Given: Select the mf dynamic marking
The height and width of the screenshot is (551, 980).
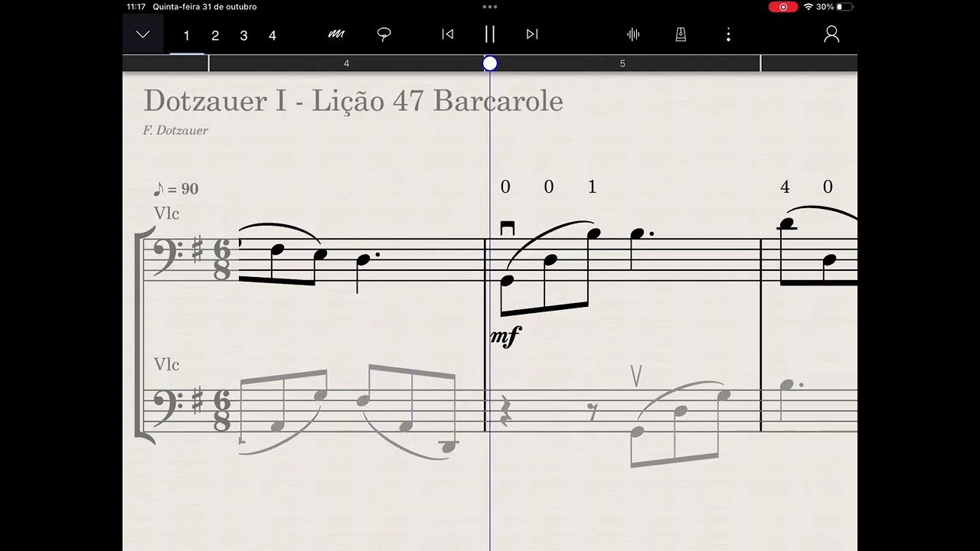Looking at the screenshot, I should (505, 336).
